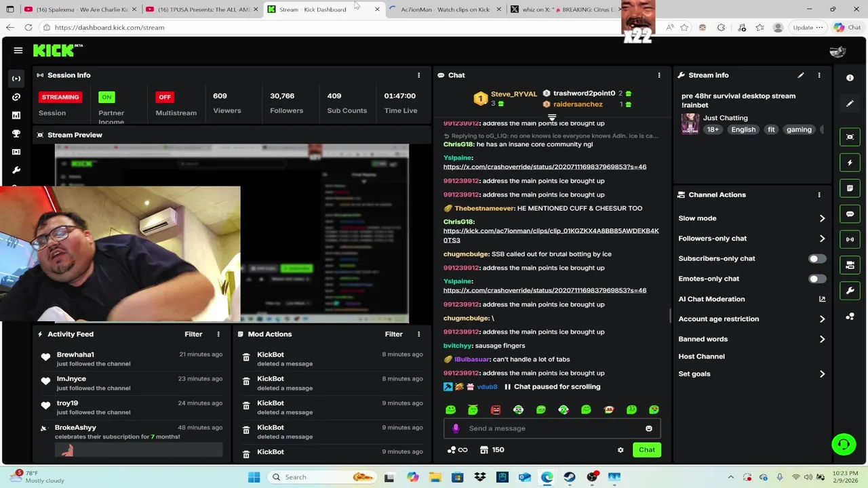Expand the chat leaderboard arrow
868x488 pixels.
pos(552,118)
